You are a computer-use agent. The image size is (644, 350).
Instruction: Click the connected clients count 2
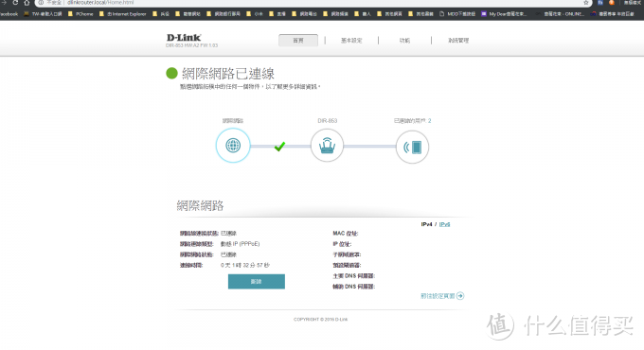(430, 121)
